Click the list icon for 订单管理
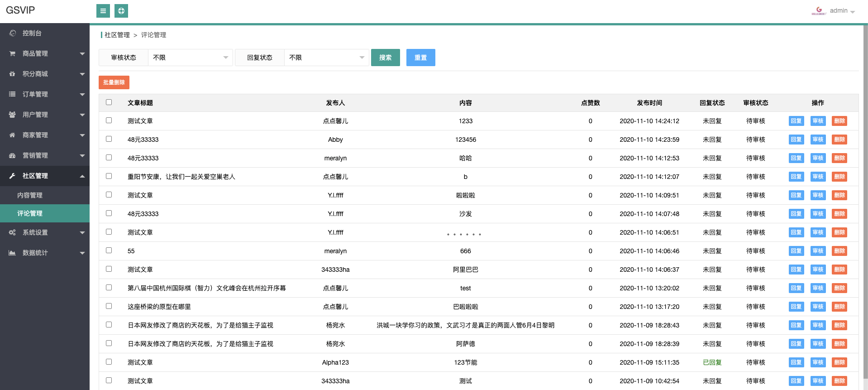This screenshot has height=390, width=868. tap(13, 94)
